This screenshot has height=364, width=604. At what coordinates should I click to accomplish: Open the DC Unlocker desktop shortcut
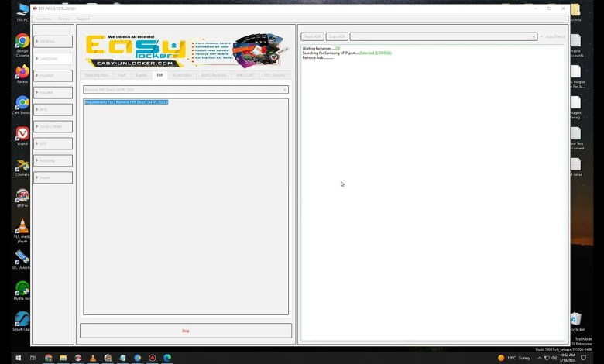(22, 257)
